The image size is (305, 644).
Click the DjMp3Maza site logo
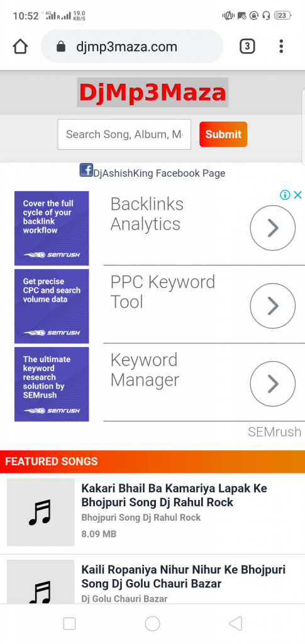coord(153,92)
